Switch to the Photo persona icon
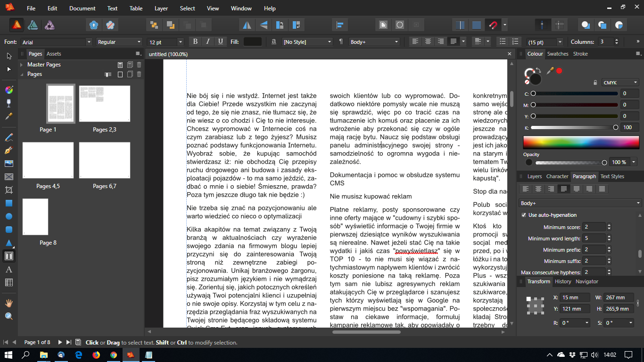This screenshot has width=644, height=362. (50, 25)
